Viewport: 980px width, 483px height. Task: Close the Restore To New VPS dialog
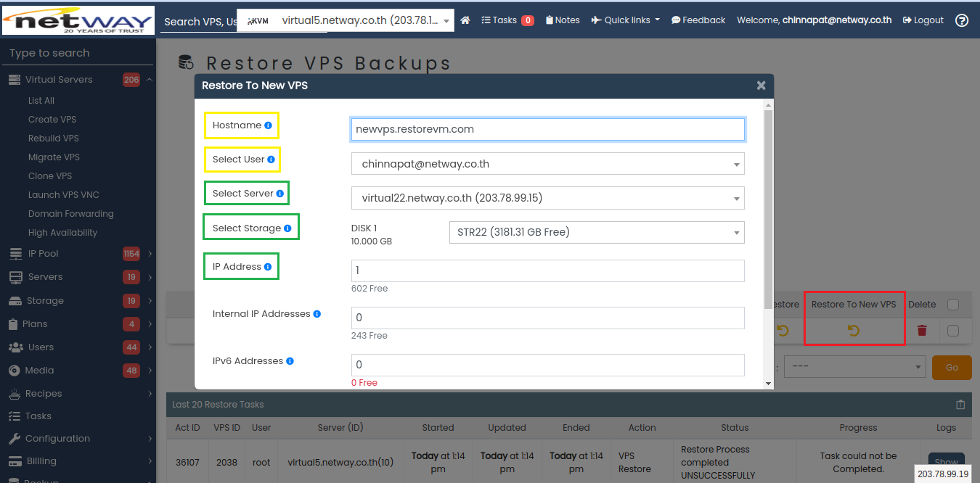(761, 86)
